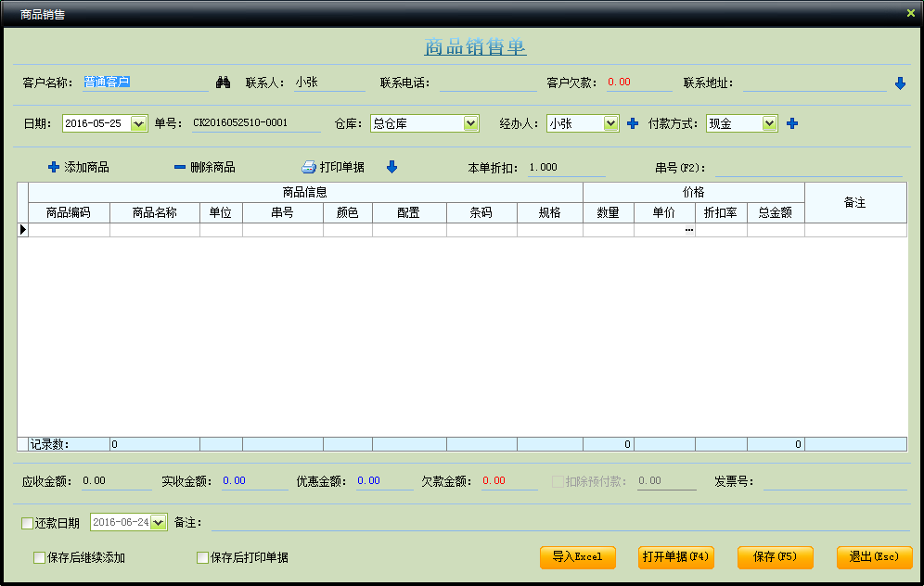The height and width of the screenshot is (586, 924).
Task: Click 打印单据 label
Action: coord(341,167)
